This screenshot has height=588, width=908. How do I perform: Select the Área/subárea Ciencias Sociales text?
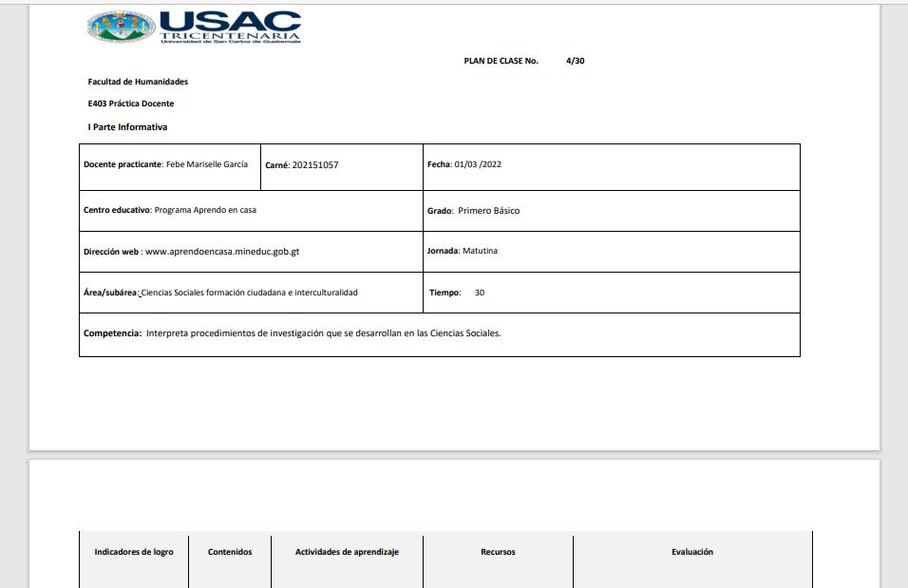(x=220, y=293)
